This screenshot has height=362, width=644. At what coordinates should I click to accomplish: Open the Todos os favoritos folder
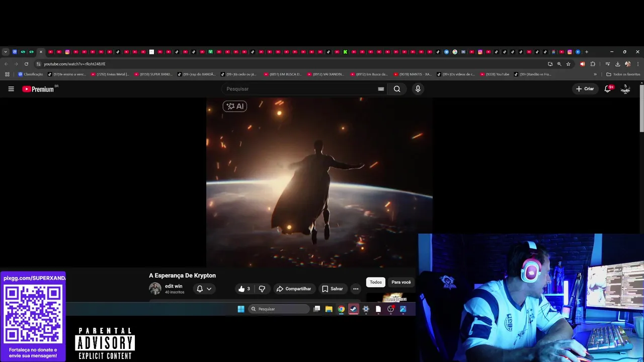click(x=623, y=74)
